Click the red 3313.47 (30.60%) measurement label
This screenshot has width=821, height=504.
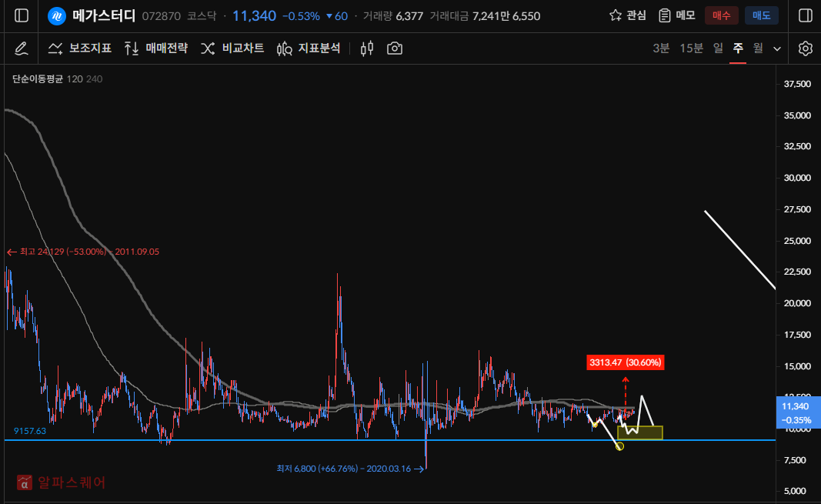(x=625, y=362)
